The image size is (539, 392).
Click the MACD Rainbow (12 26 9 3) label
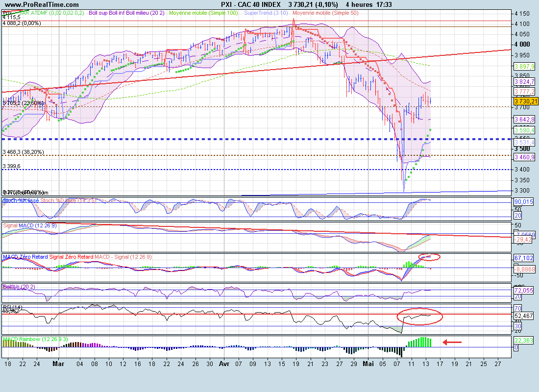(x=35, y=339)
